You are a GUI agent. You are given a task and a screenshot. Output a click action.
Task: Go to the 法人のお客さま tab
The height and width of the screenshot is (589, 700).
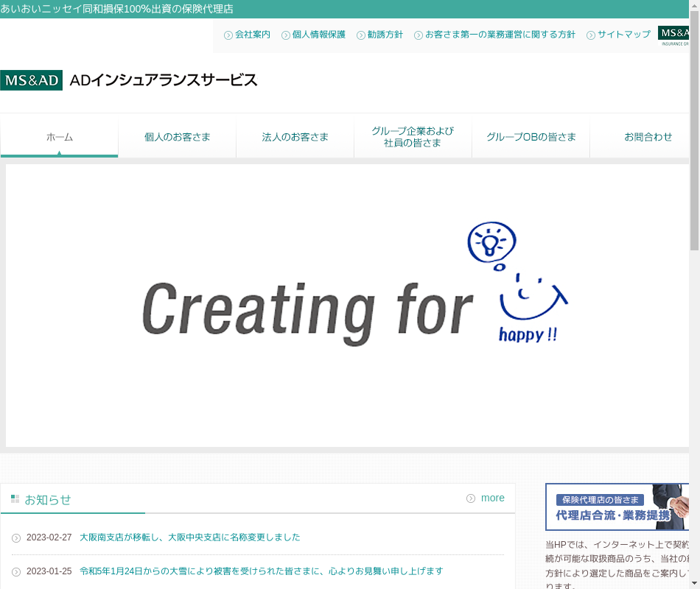click(x=295, y=137)
